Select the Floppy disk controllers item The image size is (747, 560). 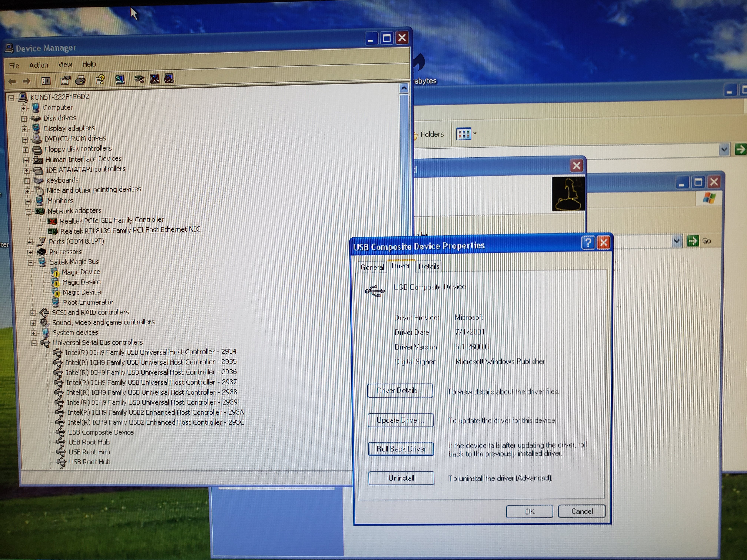[78, 149]
